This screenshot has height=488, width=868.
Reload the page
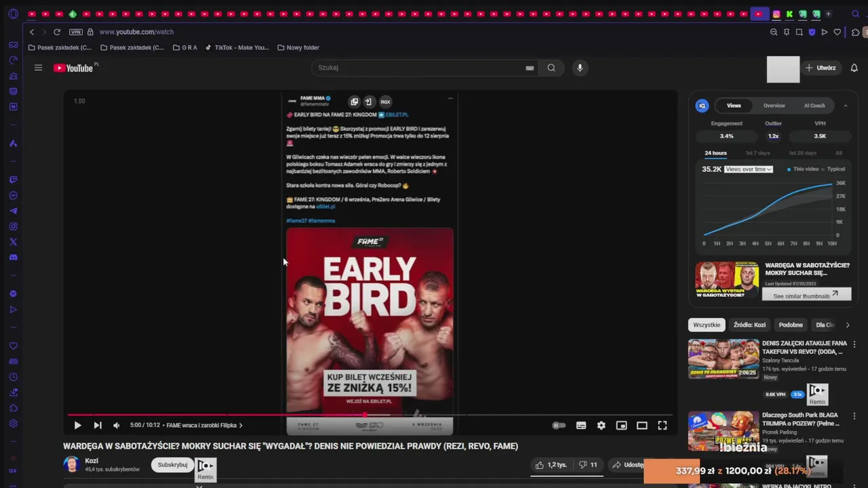point(57,32)
